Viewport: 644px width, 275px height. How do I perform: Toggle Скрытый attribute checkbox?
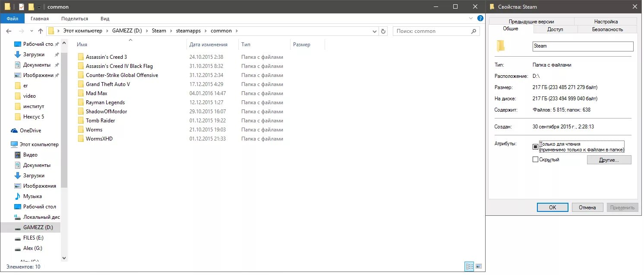(x=535, y=160)
